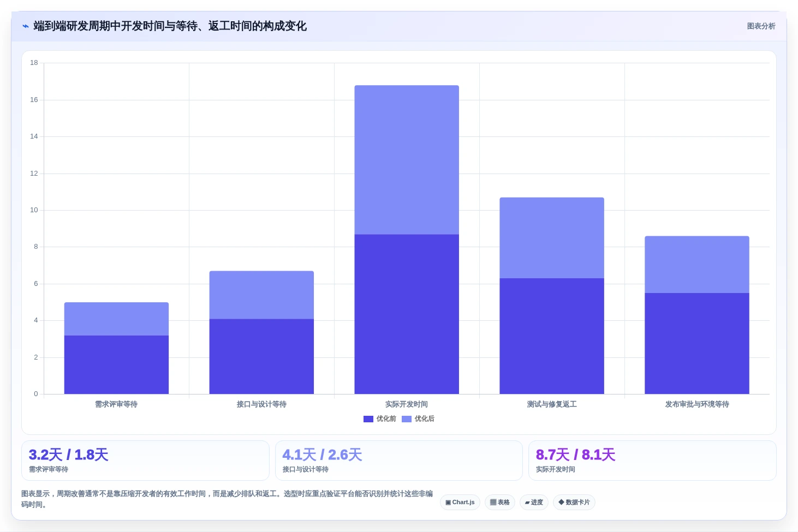The width and height of the screenshot is (798, 532).
Task: Click the 实际开发时间 dark bar segment
Action: click(407, 314)
